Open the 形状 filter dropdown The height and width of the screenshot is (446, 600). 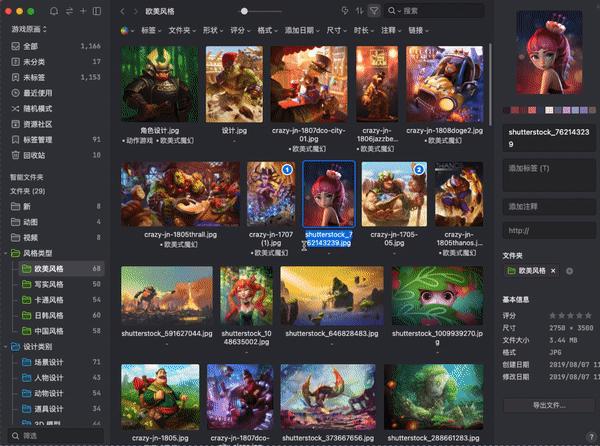click(213, 30)
